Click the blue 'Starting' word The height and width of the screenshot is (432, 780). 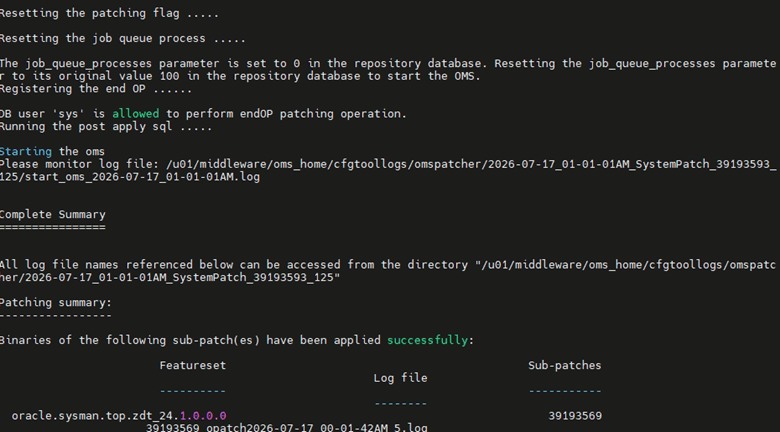25,152
